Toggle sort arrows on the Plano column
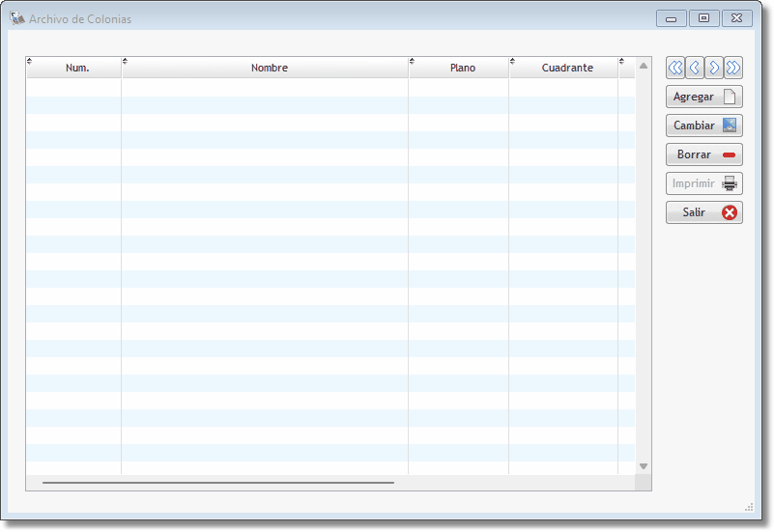 click(413, 62)
